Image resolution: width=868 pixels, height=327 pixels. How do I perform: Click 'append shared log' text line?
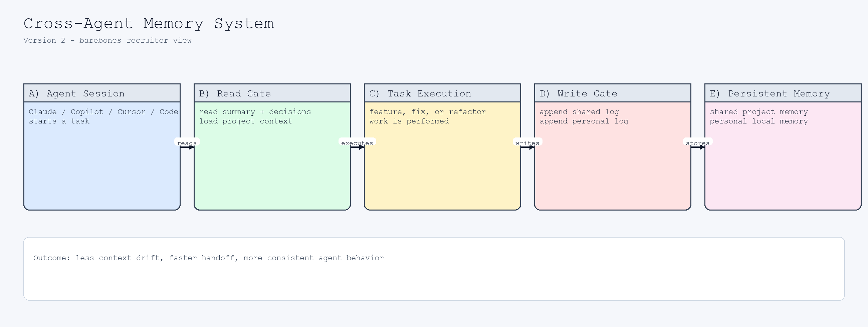tap(580, 111)
